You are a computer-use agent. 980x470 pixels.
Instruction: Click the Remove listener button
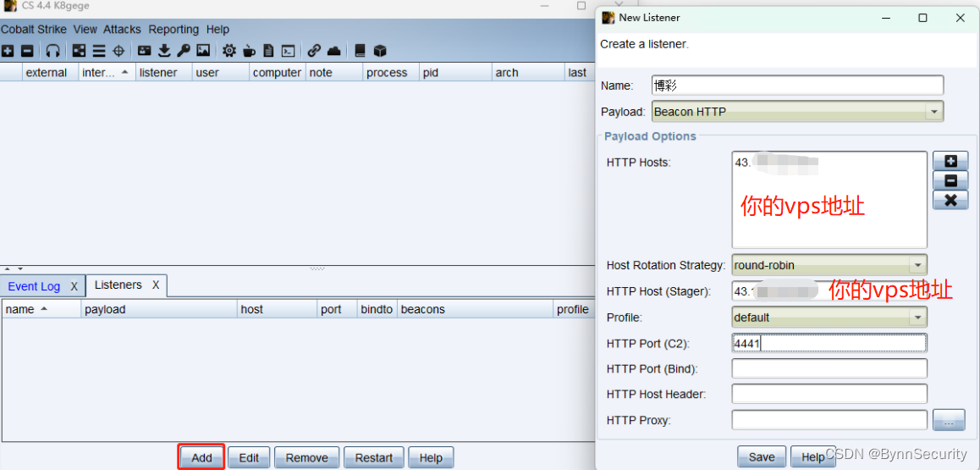coord(307,457)
